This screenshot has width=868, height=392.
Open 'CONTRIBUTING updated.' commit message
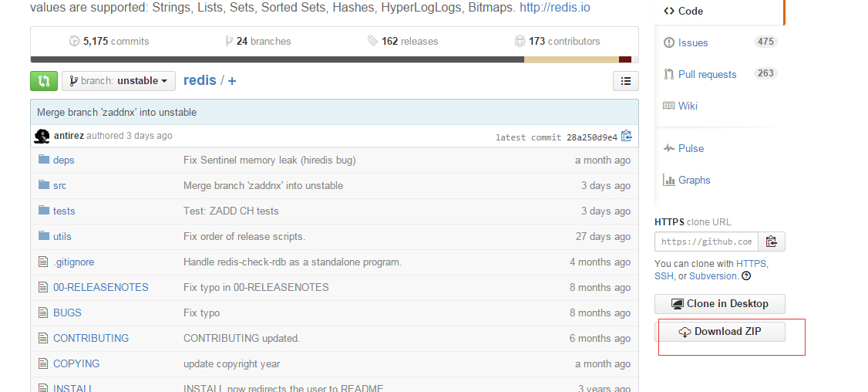click(x=241, y=338)
